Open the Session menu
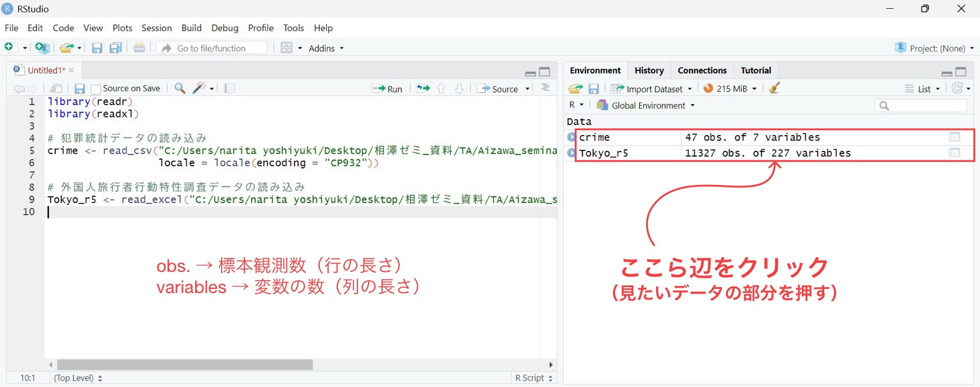The width and height of the screenshot is (980, 387). (x=156, y=28)
